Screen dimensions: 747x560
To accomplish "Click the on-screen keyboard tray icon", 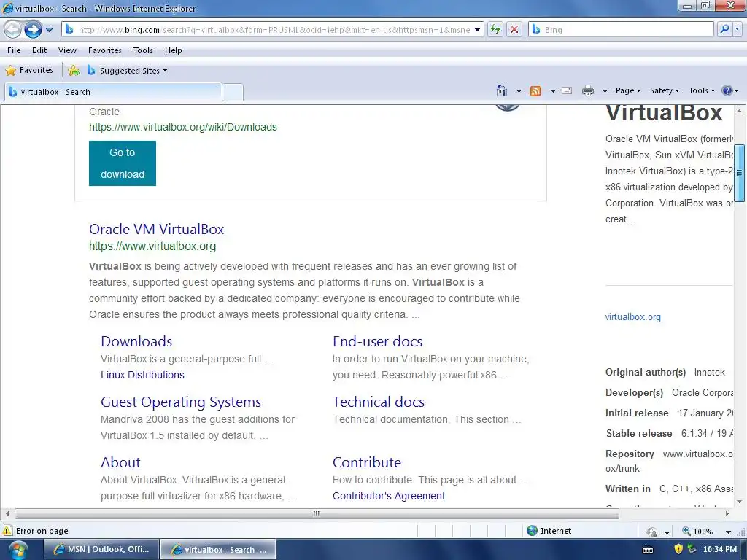I will 648,550.
